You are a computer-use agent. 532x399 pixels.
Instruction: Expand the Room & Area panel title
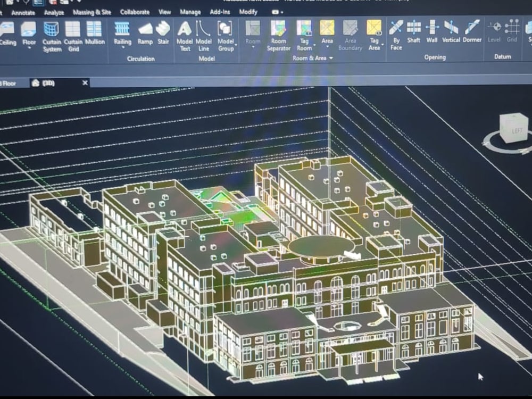click(x=312, y=59)
